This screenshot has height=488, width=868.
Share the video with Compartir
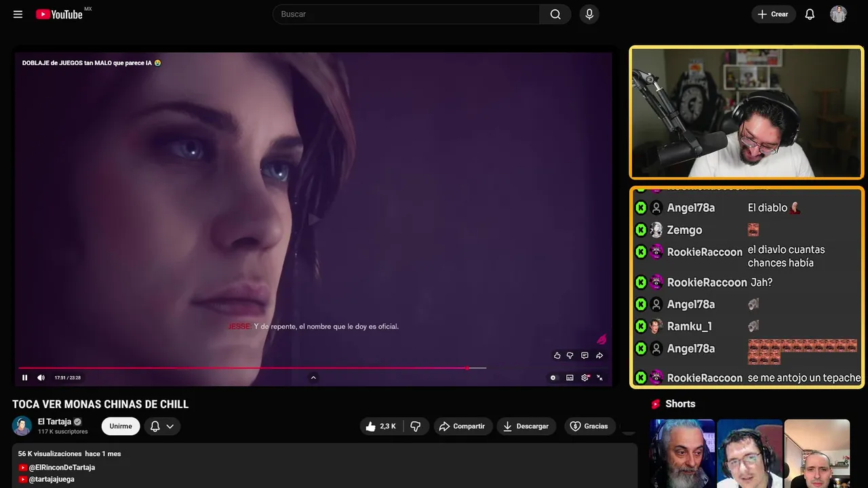coord(462,426)
